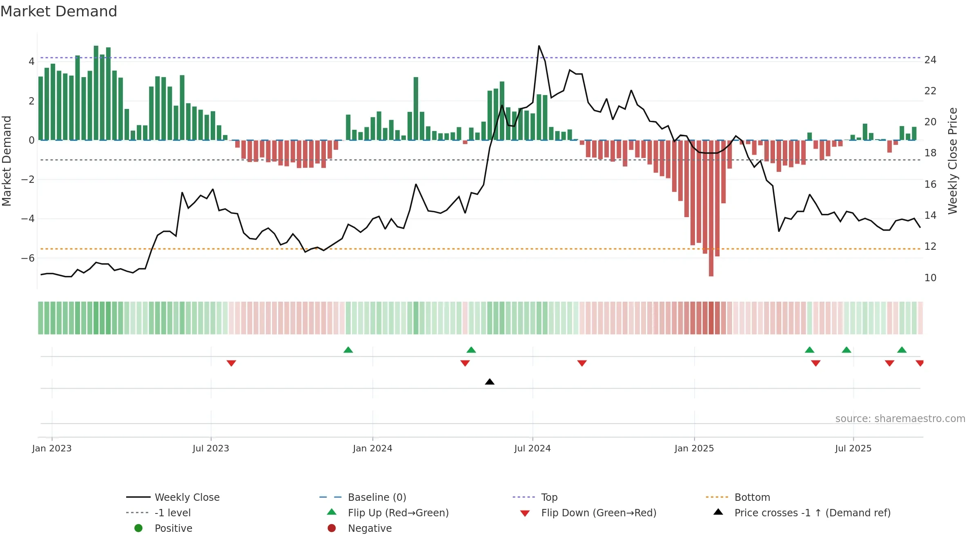Click the Jul 2025 x-axis label
The image size is (980, 551).
(x=853, y=449)
